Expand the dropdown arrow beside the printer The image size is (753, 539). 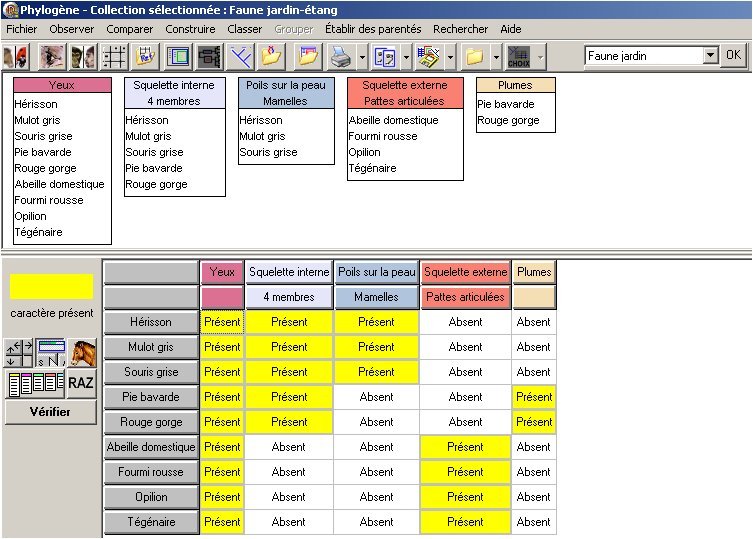pyautogui.click(x=361, y=56)
